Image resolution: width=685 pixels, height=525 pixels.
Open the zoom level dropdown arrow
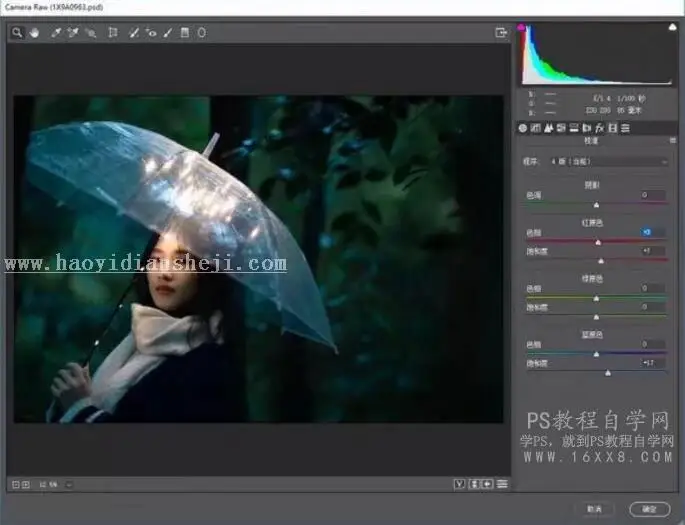[69, 484]
